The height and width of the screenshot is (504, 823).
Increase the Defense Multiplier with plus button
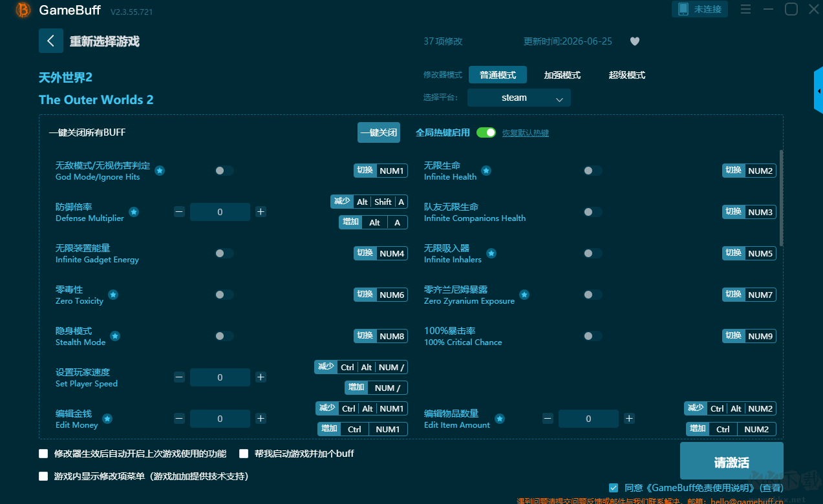261,212
